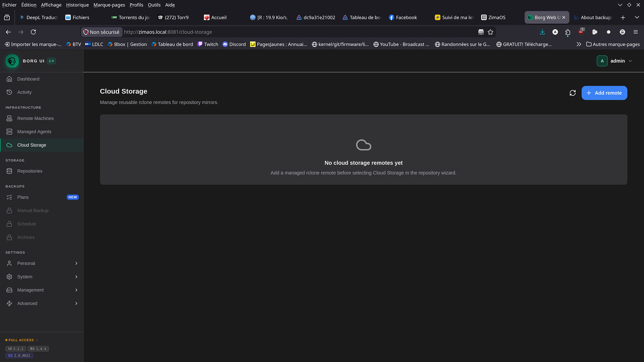Switch to the DeepL Traduct tab
Screen dimensions: 644x362
point(38,18)
